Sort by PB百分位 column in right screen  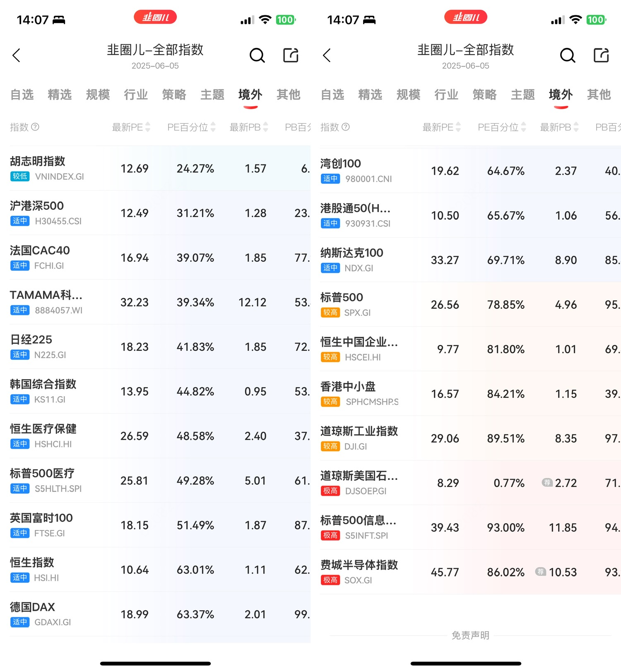coord(608,127)
